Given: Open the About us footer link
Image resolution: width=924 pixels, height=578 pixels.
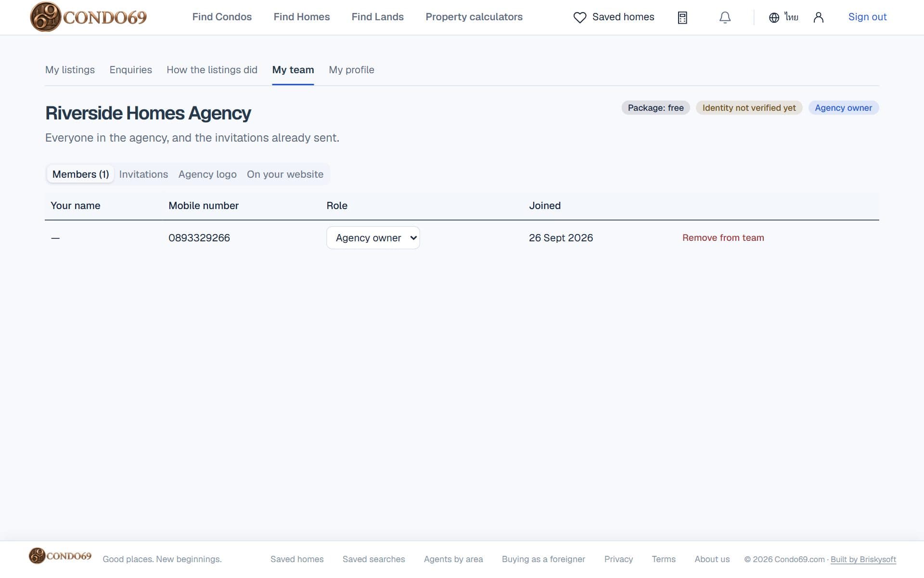Looking at the screenshot, I should coord(712,559).
